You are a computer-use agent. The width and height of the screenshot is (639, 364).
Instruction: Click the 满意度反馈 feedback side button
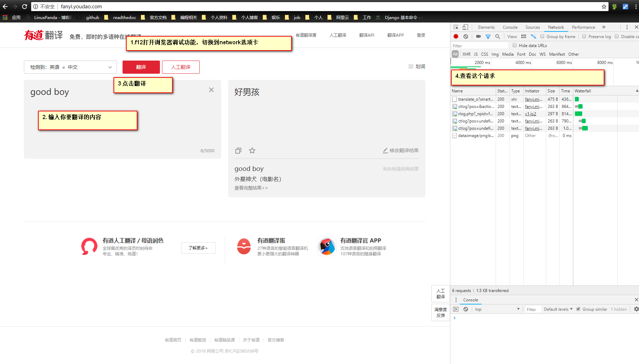(x=440, y=312)
